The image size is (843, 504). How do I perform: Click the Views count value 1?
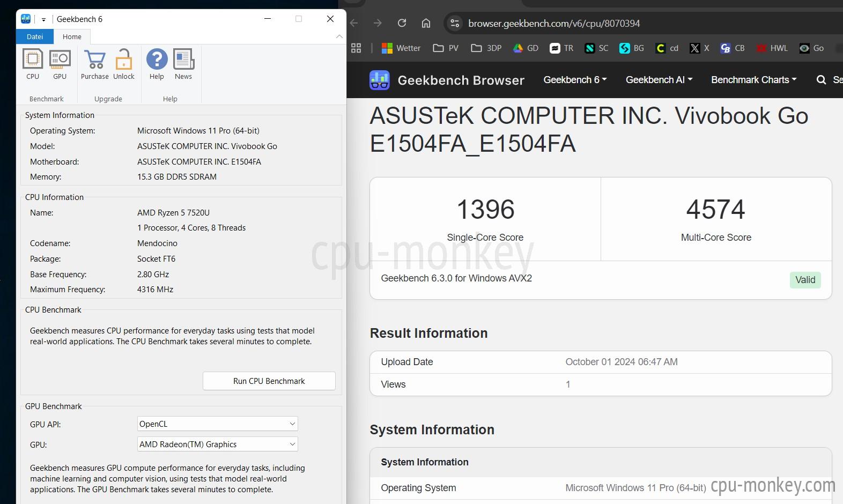tap(568, 384)
